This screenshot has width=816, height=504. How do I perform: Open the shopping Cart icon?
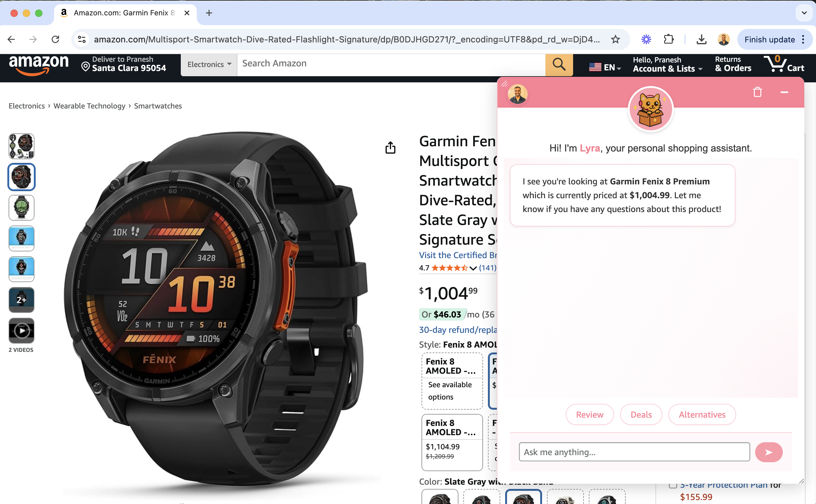click(784, 64)
